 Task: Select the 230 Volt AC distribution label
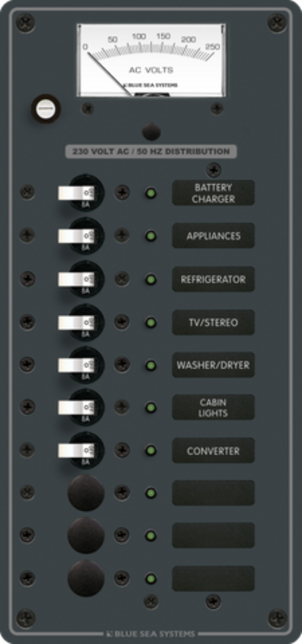(151, 152)
